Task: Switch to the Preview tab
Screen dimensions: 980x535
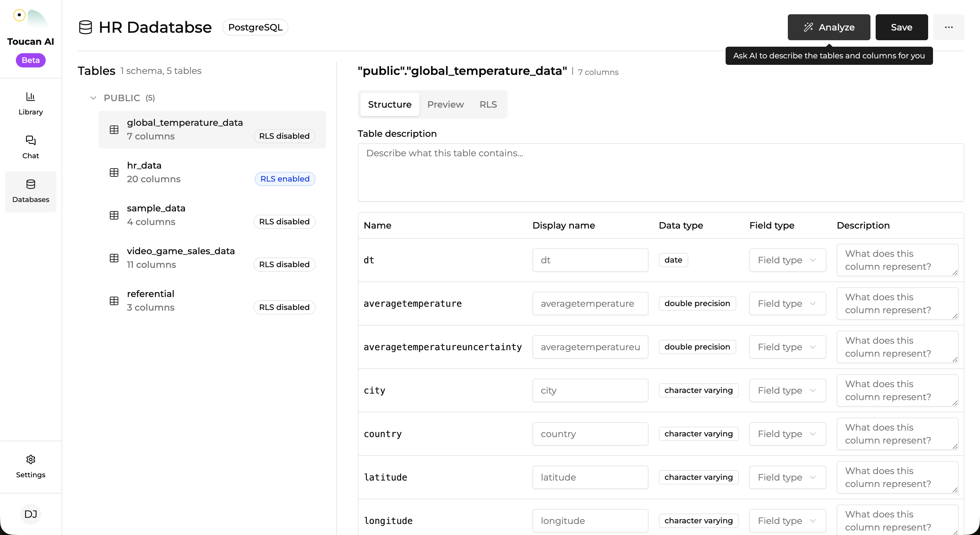Action: point(445,104)
